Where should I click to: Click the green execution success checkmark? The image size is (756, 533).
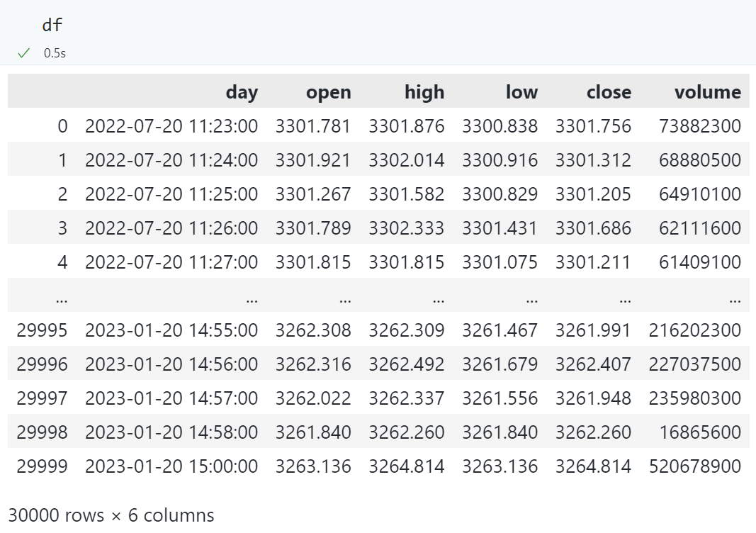coord(24,53)
